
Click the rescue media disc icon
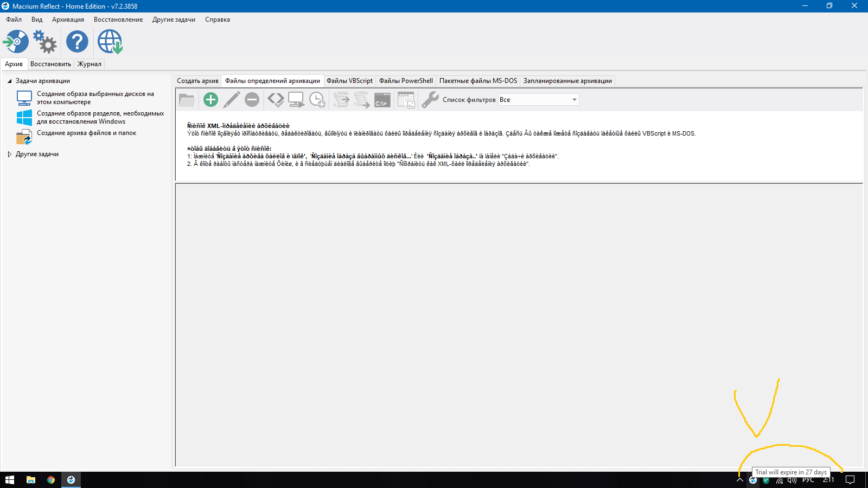point(16,42)
